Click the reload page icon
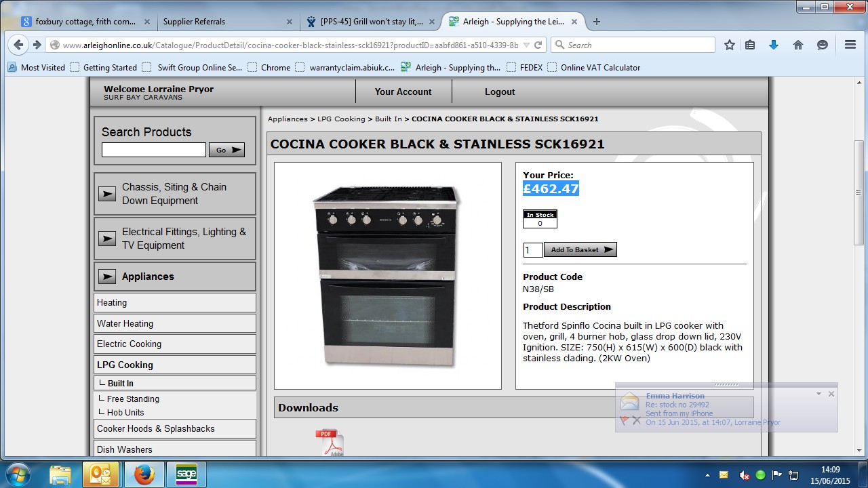 point(538,45)
